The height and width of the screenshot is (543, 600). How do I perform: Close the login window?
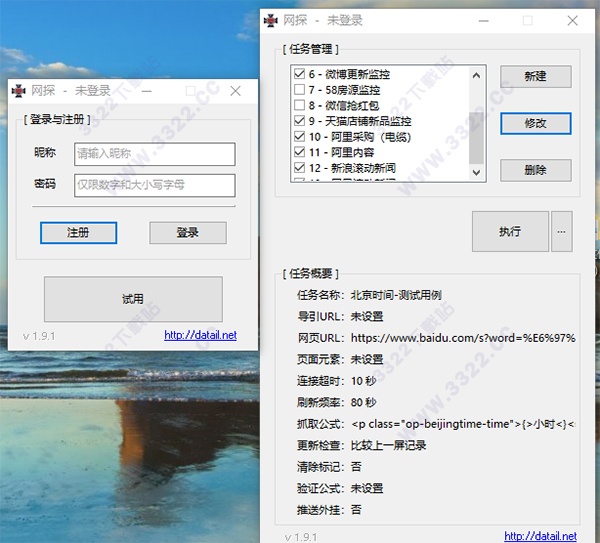(x=236, y=91)
